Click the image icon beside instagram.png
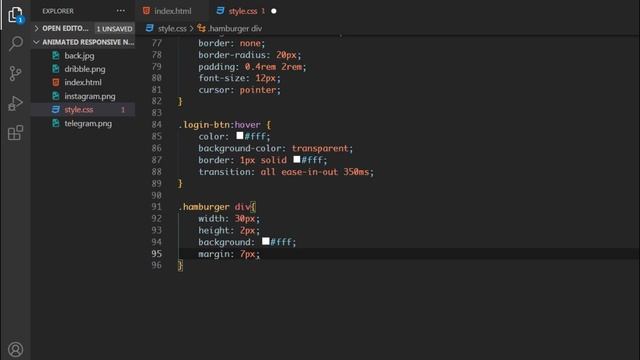 click(x=56, y=96)
